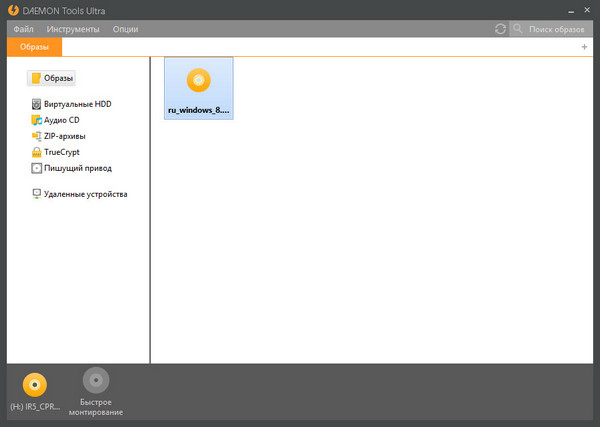The height and width of the screenshot is (427, 600).
Task: Open the Файл menu
Action: pos(24,29)
